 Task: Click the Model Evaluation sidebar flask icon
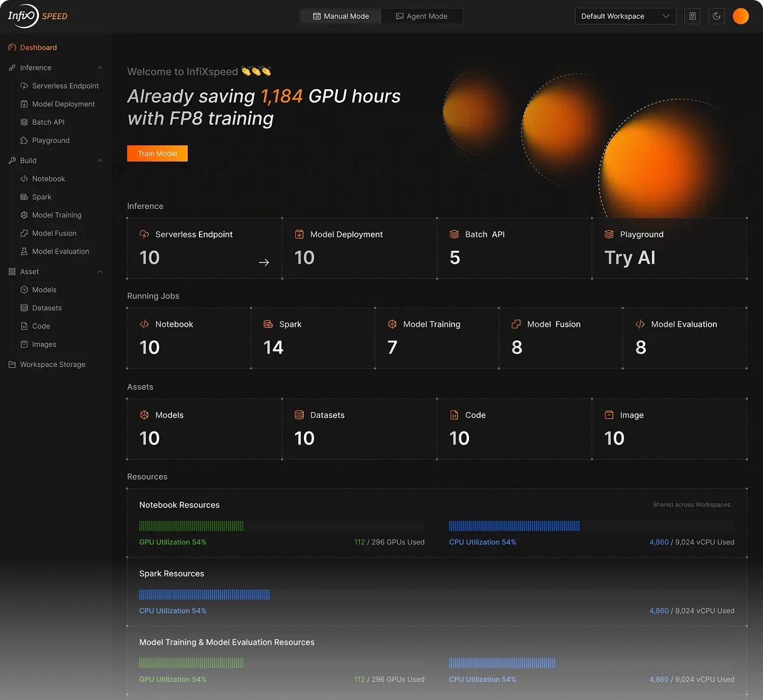coord(24,251)
